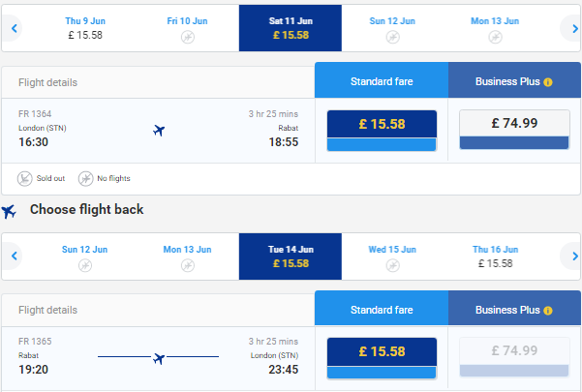Choose outbound £15.58 standard fare
582x392 pixels.
pyautogui.click(x=382, y=131)
